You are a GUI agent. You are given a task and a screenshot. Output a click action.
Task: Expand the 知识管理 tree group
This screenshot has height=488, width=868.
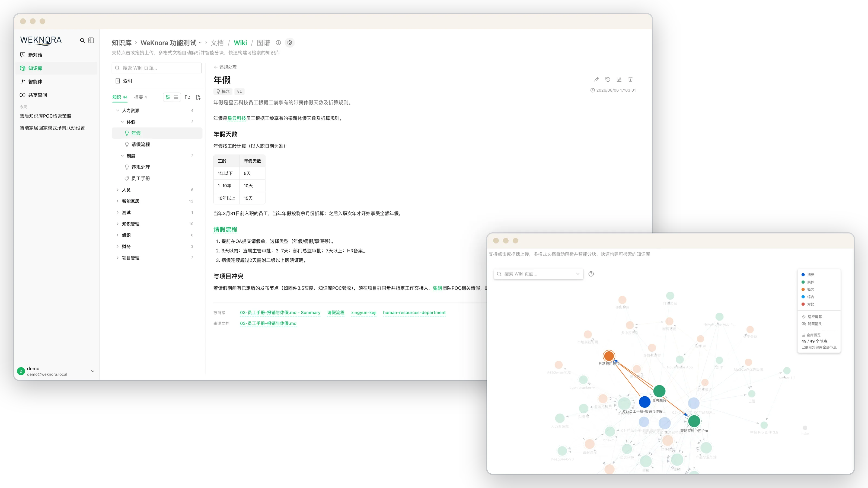(117, 224)
